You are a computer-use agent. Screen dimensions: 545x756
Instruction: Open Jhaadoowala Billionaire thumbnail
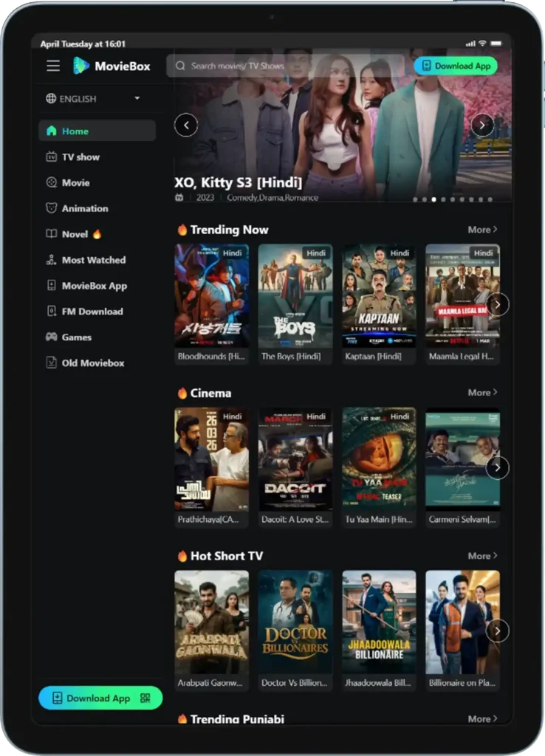click(379, 622)
